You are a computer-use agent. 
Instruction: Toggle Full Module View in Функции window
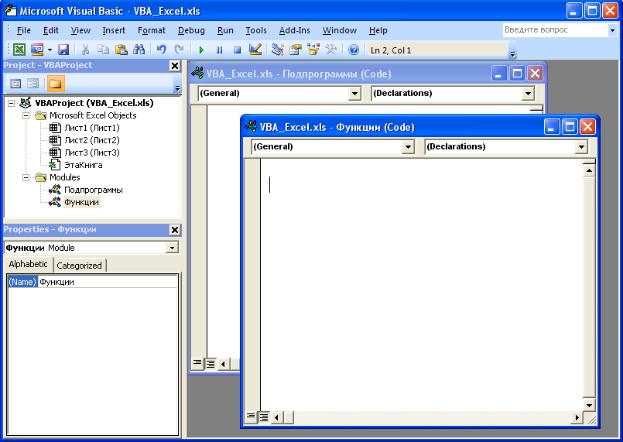click(x=264, y=417)
